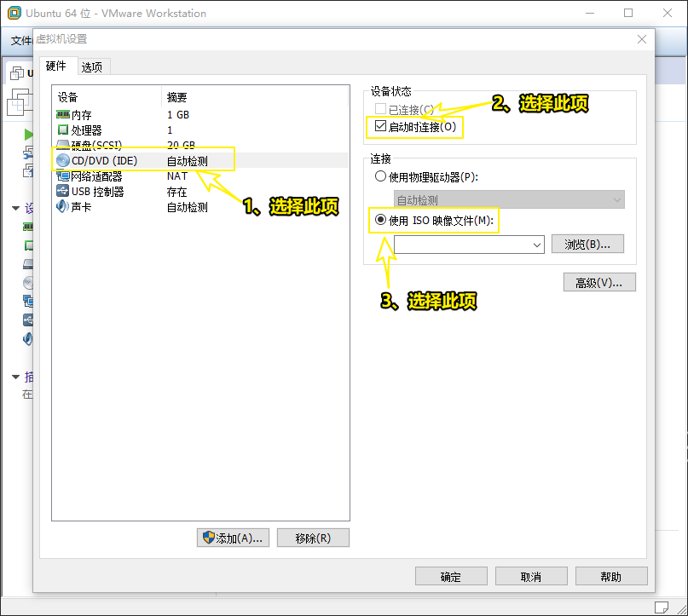Select the 硬盘(SCSI) hard disk icon
This screenshot has height=616, width=688.
[63, 145]
